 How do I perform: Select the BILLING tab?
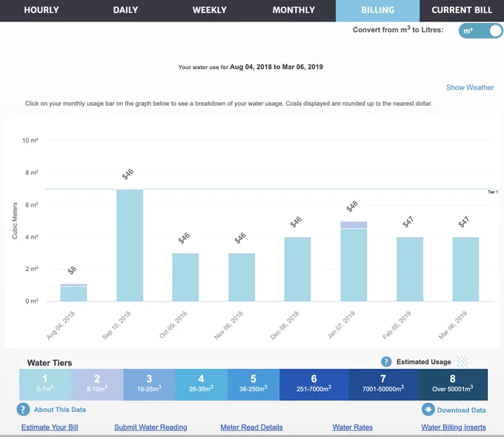[378, 10]
